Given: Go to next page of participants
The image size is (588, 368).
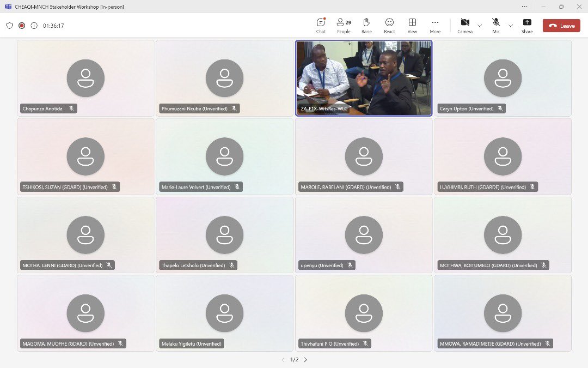Looking at the screenshot, I should (305, 360).
